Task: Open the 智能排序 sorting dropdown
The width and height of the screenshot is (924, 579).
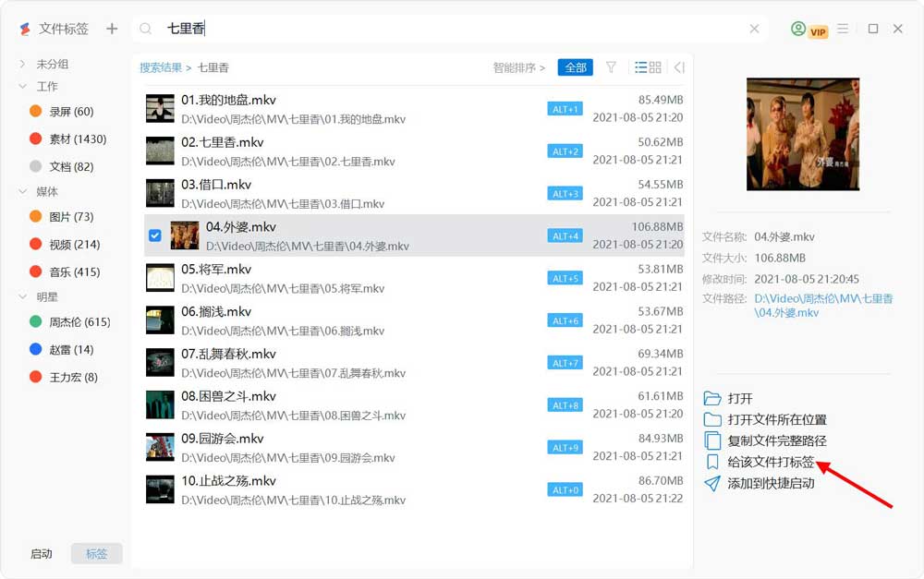Action: point(516,67)
